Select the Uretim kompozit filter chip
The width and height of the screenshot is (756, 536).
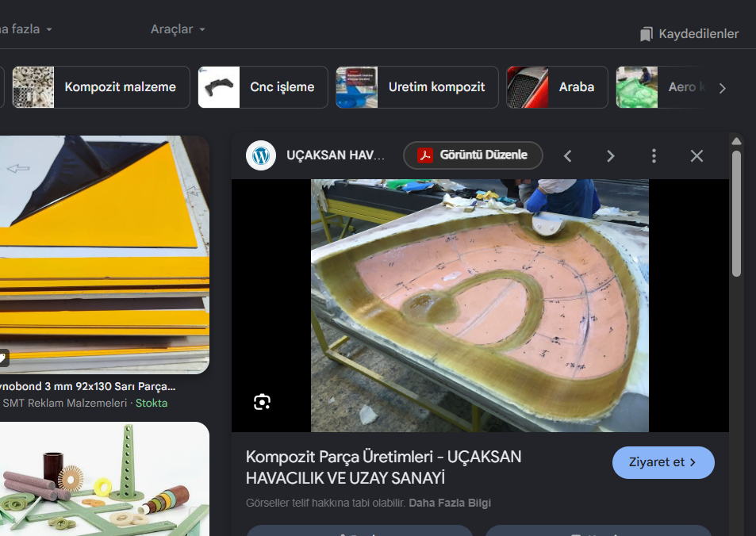(417, 87)
